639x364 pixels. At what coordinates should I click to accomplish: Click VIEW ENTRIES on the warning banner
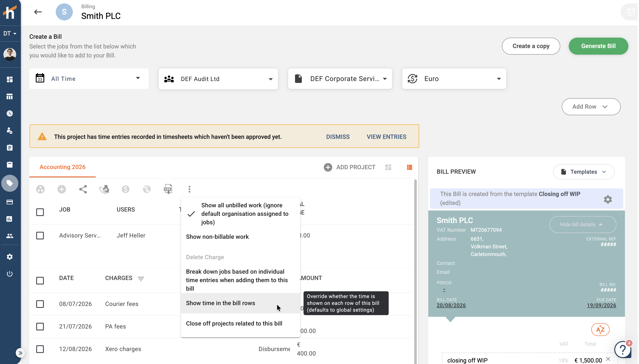coord(387,137)
